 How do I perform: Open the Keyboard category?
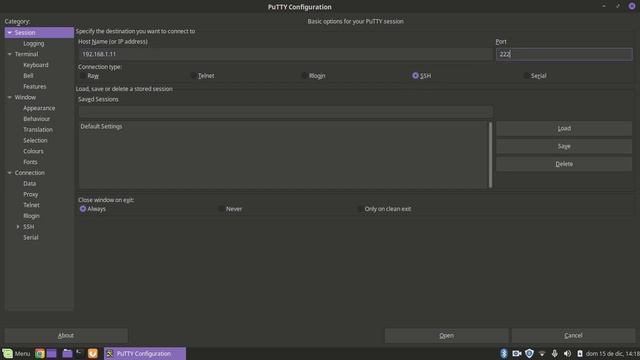(36, 65)
